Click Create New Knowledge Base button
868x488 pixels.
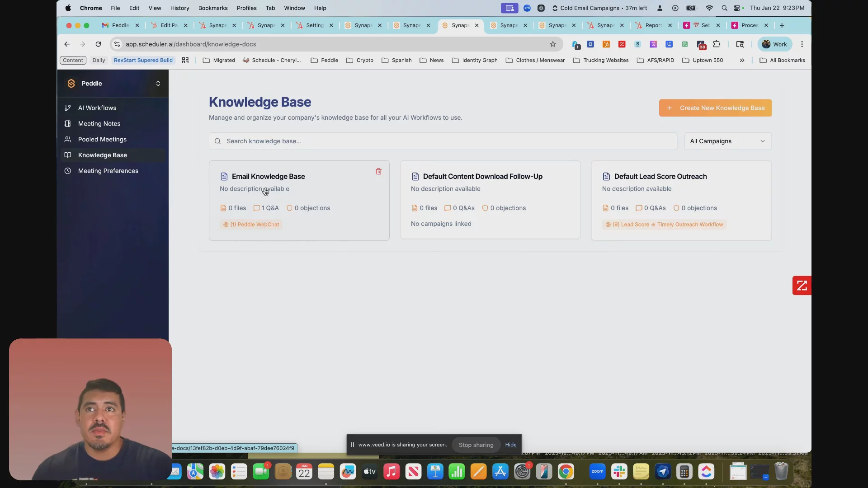pyautogui.click(x=715, y=108)
